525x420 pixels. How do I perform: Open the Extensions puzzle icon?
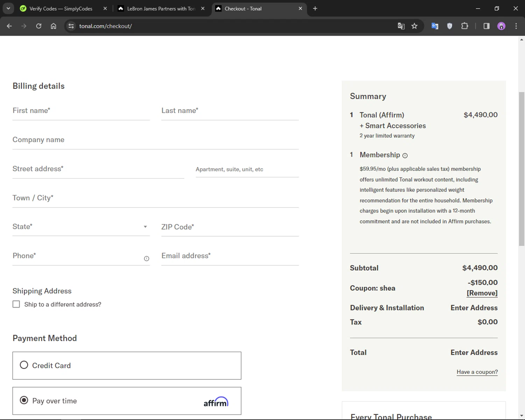pos(465,26)
